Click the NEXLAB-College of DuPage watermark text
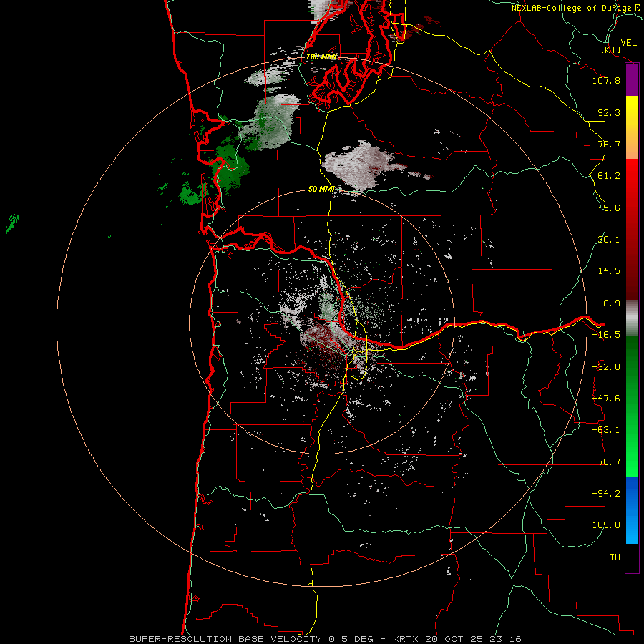Image resolution: width=644 pixels, height=644 pixels. pyautogui.click(x=576, y=8)
